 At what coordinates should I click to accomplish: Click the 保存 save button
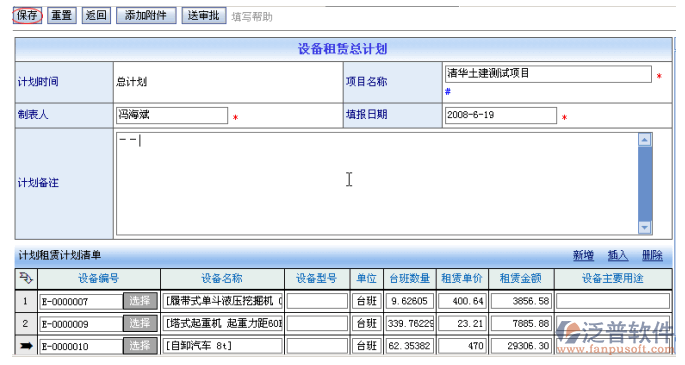pyautogui.click(x=27, y=16)
